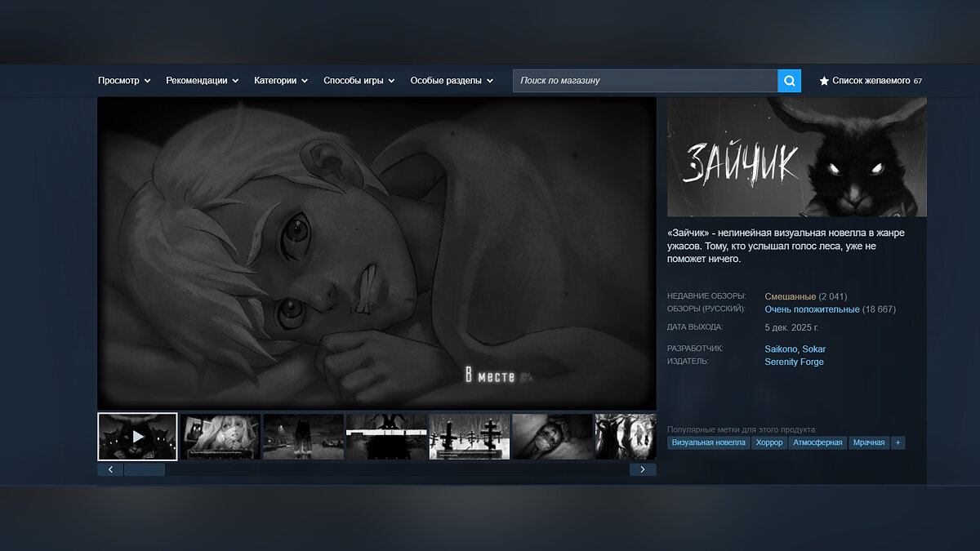Click the left arrow of thumbnail strip
The image size is (980, 551).
click(110, 469)
